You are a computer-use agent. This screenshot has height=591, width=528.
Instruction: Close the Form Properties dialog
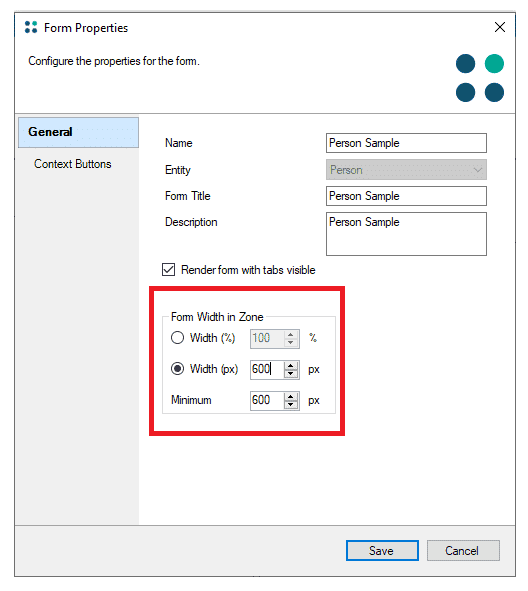coord(500,27)
